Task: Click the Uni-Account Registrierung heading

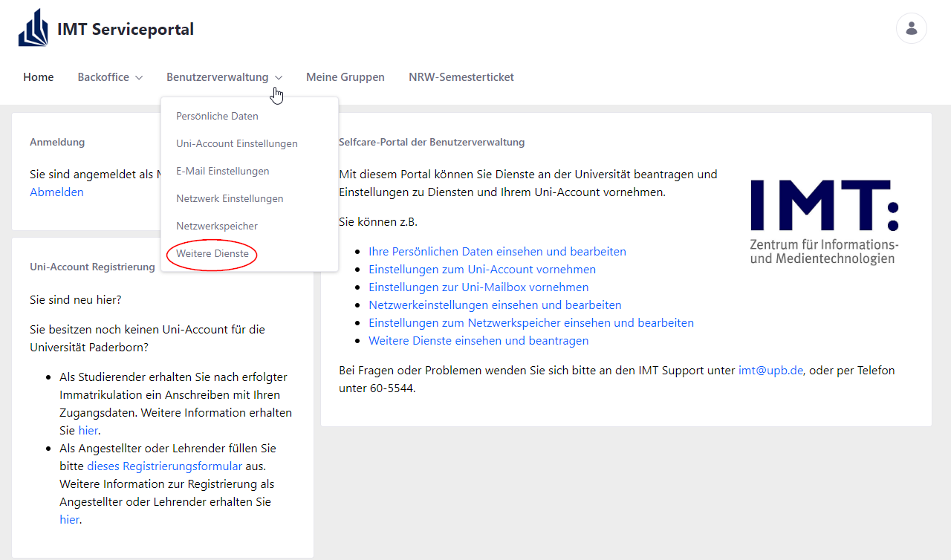Action: pyautogui.click(x=92, y=267)
